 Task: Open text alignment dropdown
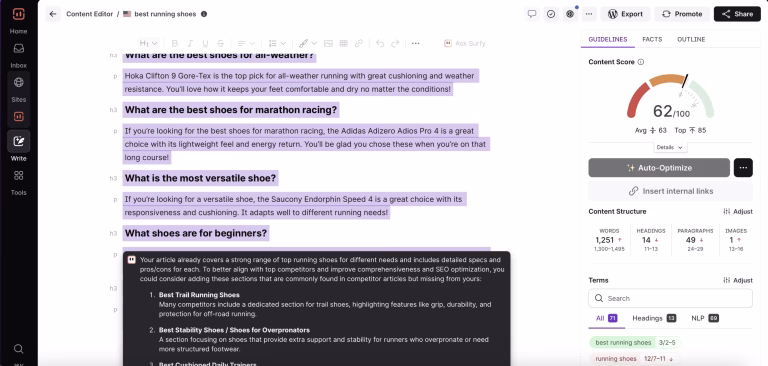coord(246,43)
